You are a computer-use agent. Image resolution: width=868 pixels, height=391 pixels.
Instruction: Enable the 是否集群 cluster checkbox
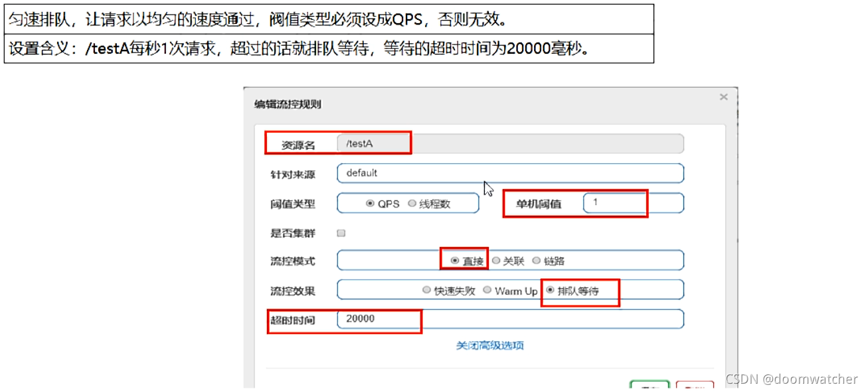(342, 232)
